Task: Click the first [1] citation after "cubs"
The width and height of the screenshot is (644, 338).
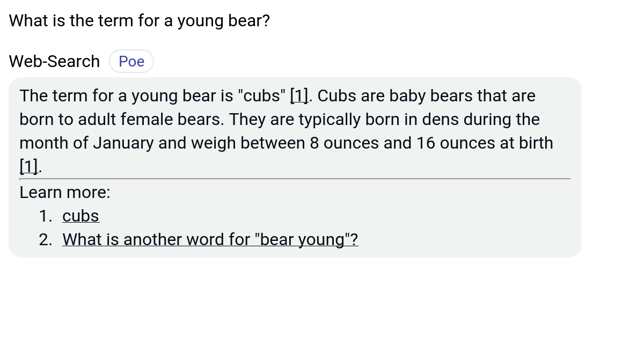Action: click(x=298, y=95)
